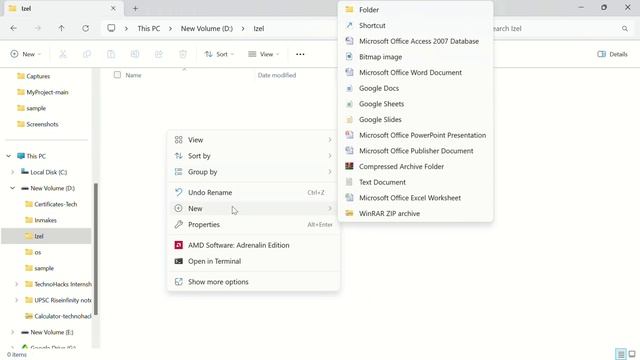The image size is (640, 360).
Task: Open the Sort by submenu
Action: (x=253, y=156)
